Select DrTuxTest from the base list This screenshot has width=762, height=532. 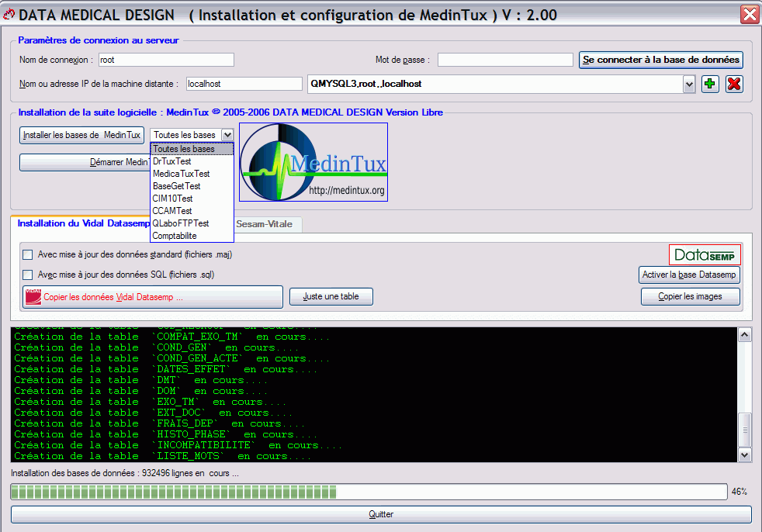click(192, 161)
